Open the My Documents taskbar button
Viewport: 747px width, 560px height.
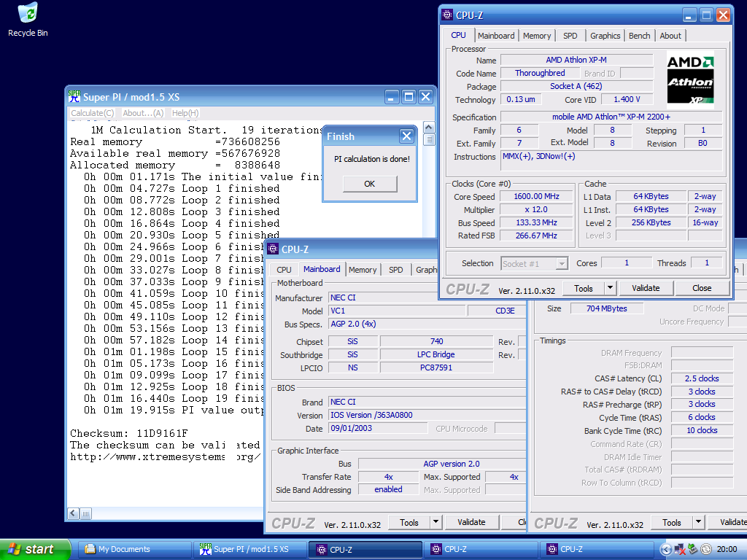(x=134, y=549)
